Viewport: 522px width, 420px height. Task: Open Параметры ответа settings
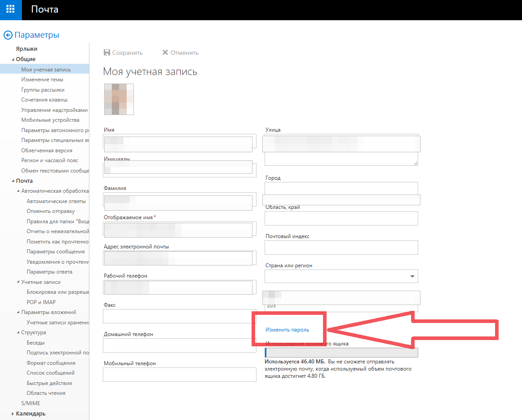tap(49, 272)
